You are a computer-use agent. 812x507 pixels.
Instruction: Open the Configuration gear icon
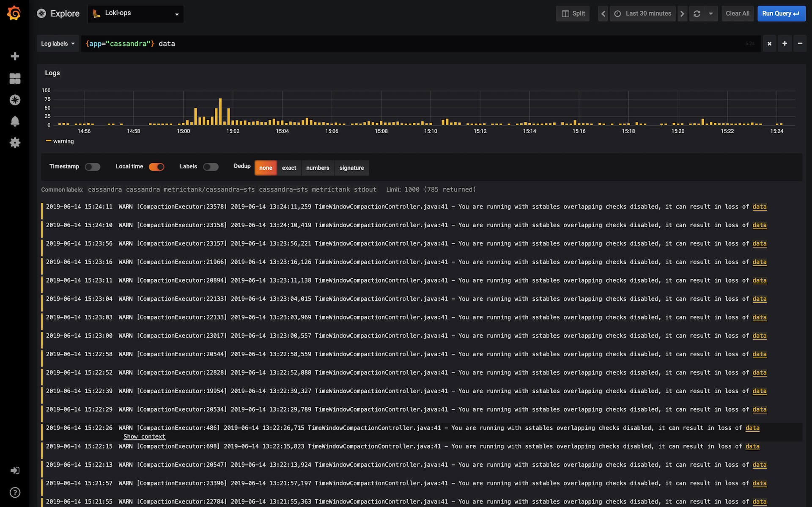15,143
